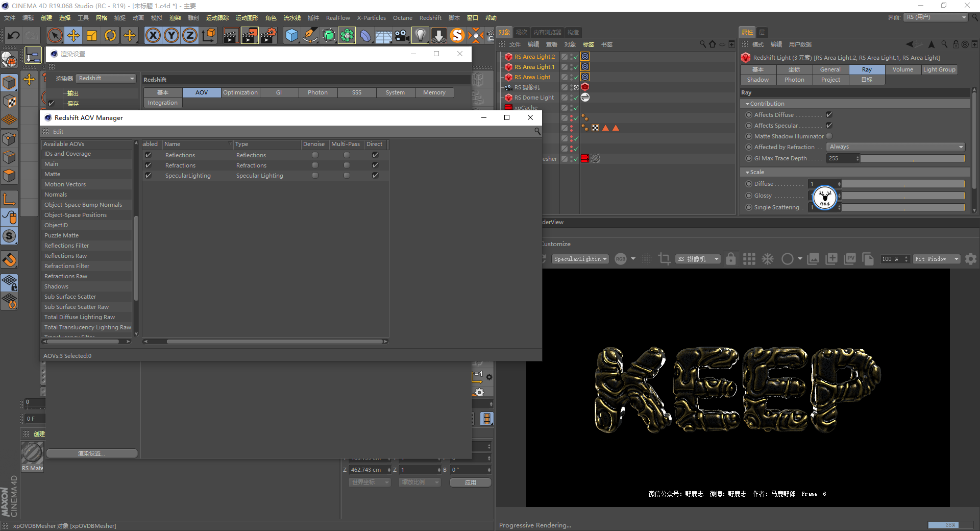Screen dimensions: 980x531
Task: Toggle Z axis lock
Action: [x=190, y=35]
